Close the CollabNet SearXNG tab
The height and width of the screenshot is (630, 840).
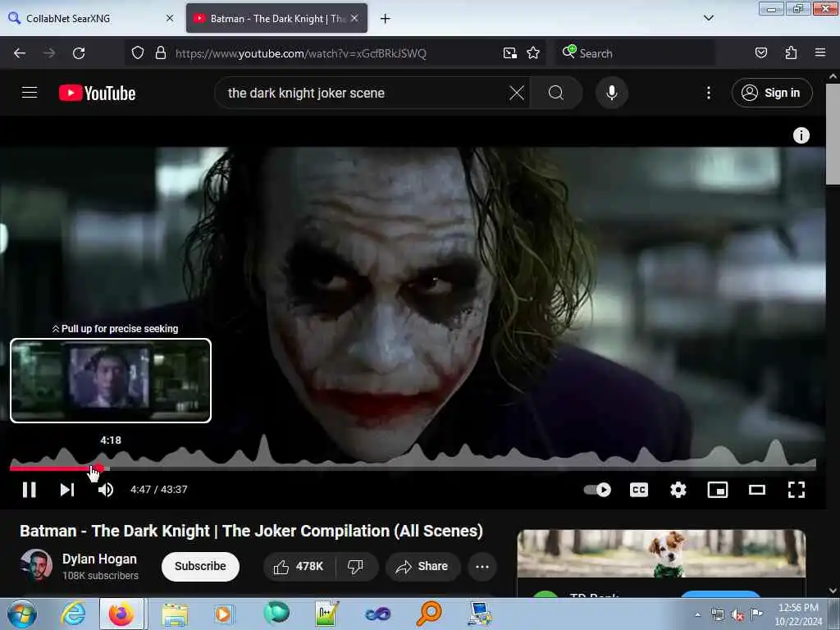170,18
